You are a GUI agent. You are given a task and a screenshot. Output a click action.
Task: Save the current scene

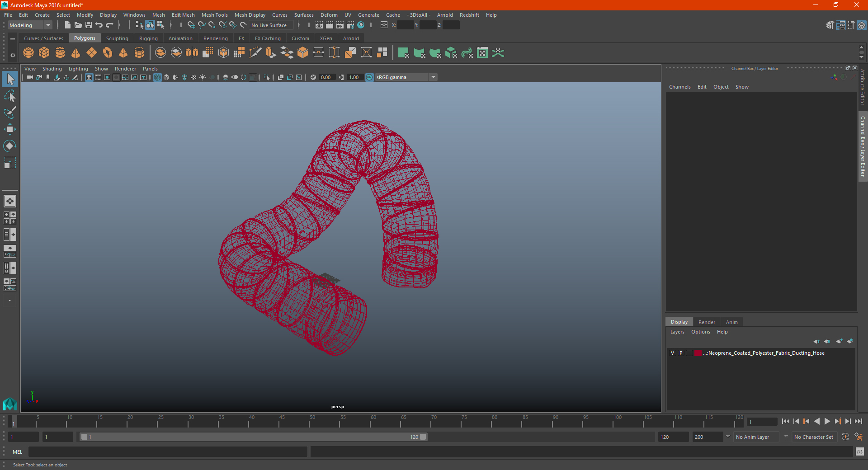89,25
